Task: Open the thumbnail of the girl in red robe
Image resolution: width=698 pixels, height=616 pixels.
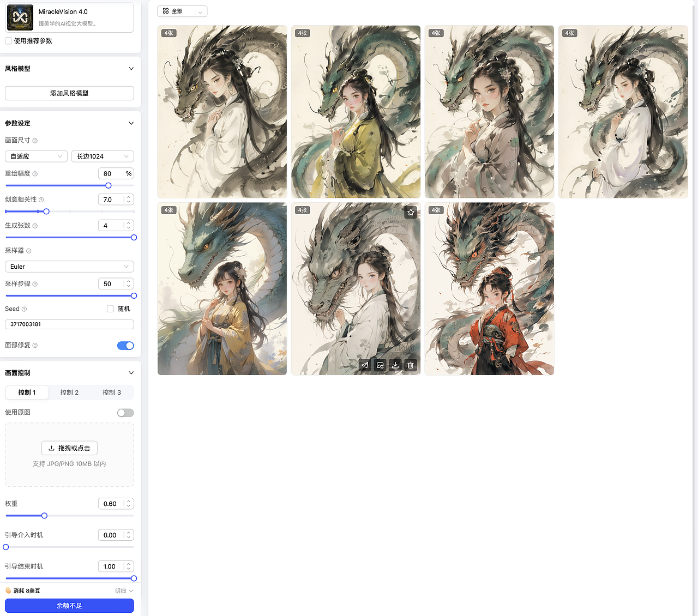Action: point(489,289)
